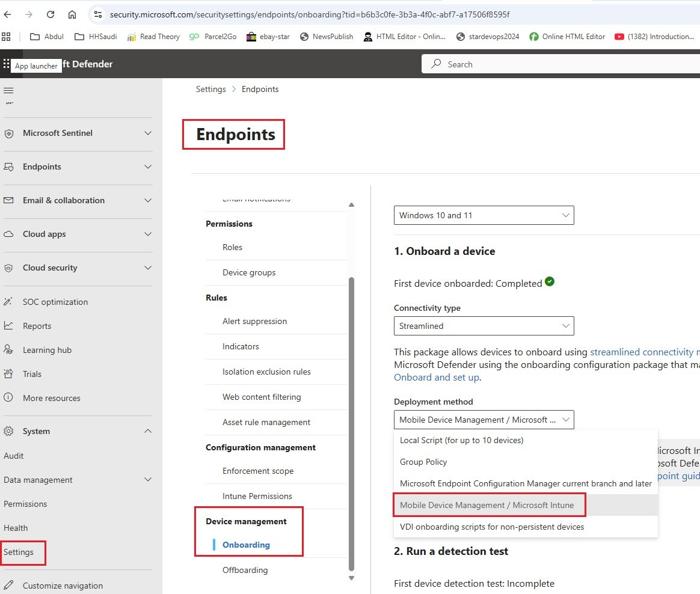
Task: Click the Cloud security icon
Action: click(x=8, y=268)
